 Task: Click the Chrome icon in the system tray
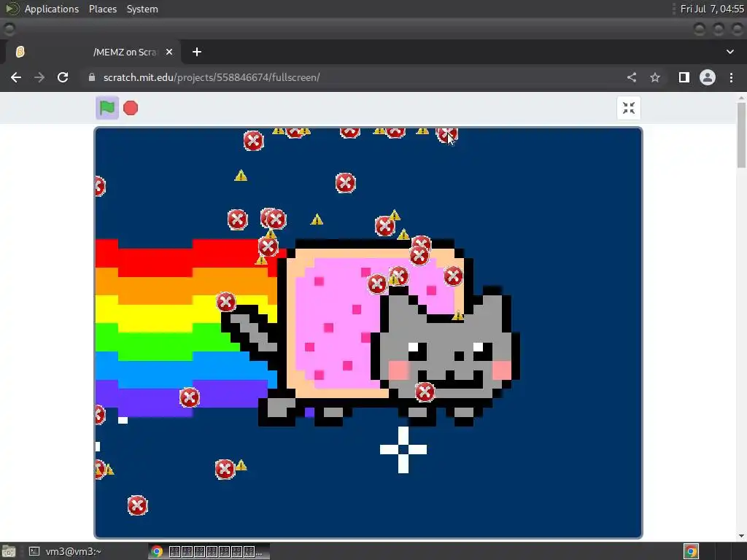[x=691, y=551]
